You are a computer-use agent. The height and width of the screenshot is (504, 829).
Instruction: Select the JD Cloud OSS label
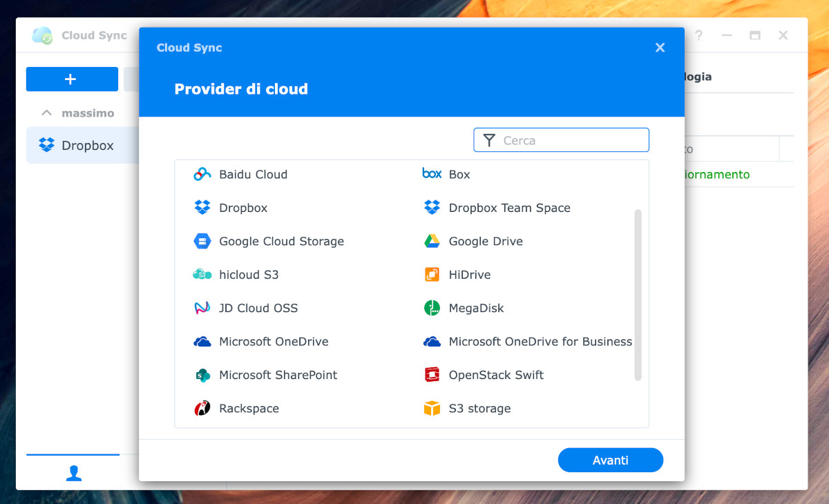[x=258, y=309]
